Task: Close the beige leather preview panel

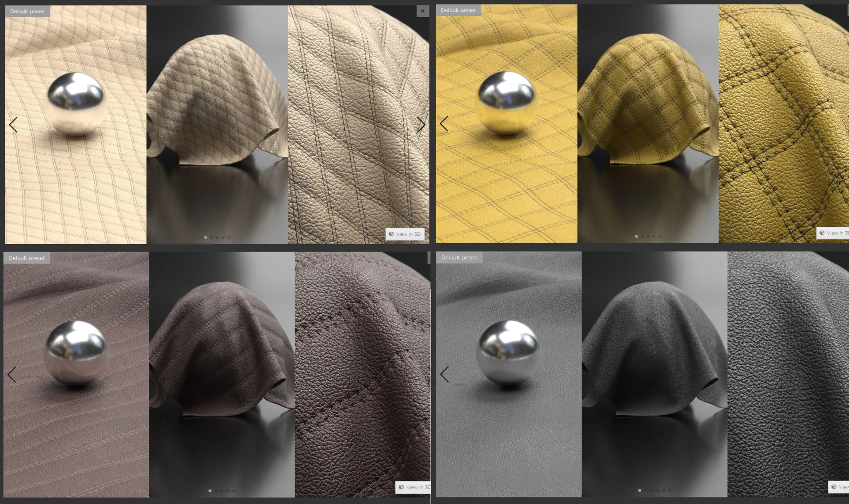Action: pos(423,11)
